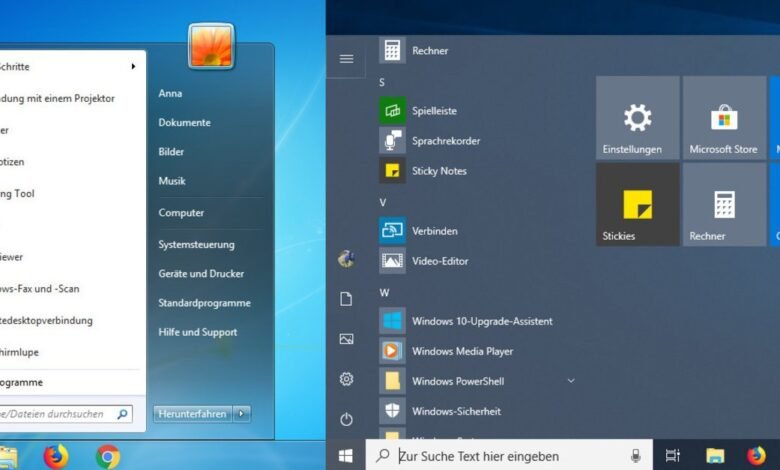Screen dimensions: 780x470
Task: Click the Windows 7 user picture flower
Action: point(211,46)
